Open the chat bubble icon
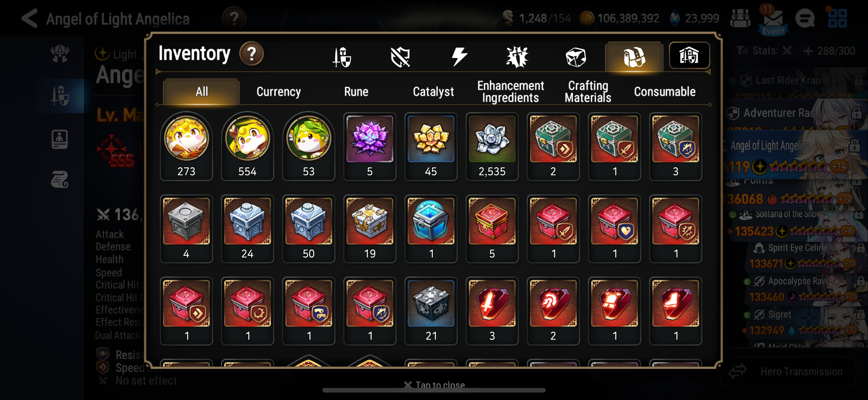 click(x=805, y=18)
